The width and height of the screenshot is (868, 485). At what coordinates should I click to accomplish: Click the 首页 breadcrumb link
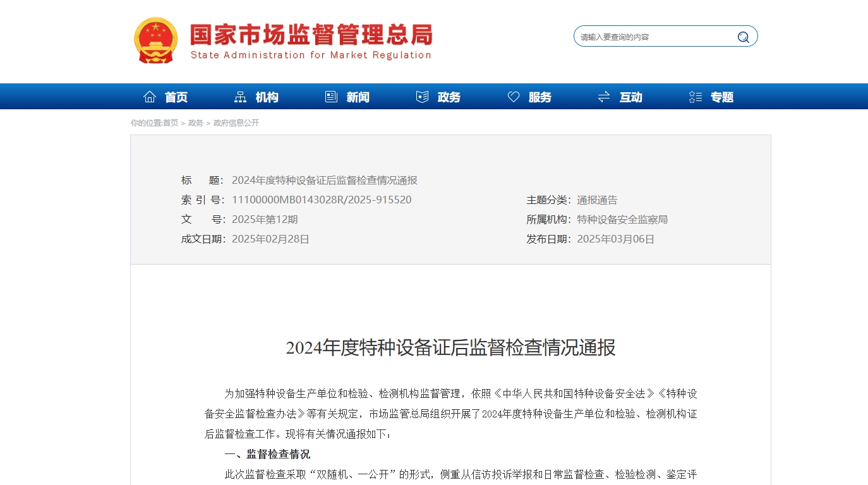tap(171, 123)
